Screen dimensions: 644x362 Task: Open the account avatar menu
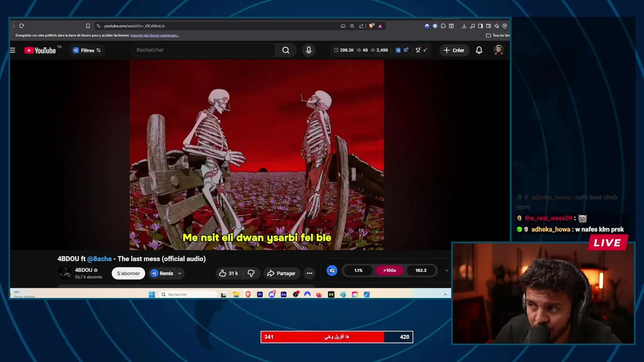[499, 50]
